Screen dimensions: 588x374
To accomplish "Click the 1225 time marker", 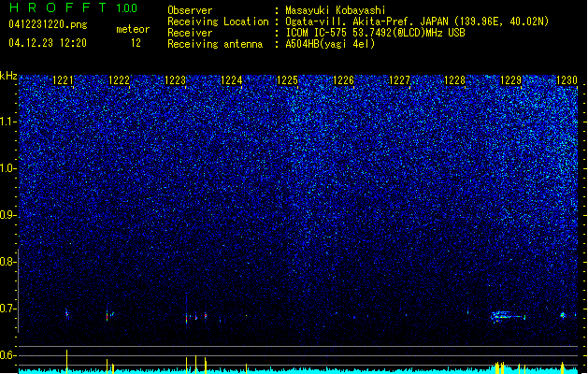I will [x=287, y=80].
